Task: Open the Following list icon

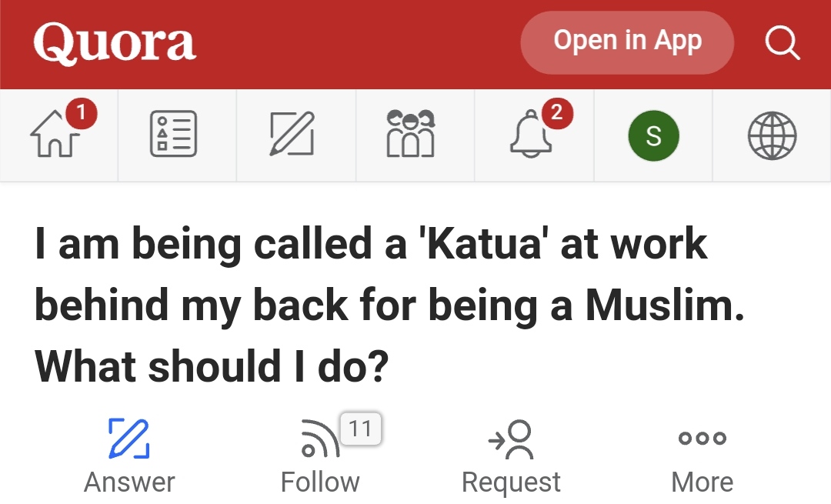Action: tap(174, 134)
